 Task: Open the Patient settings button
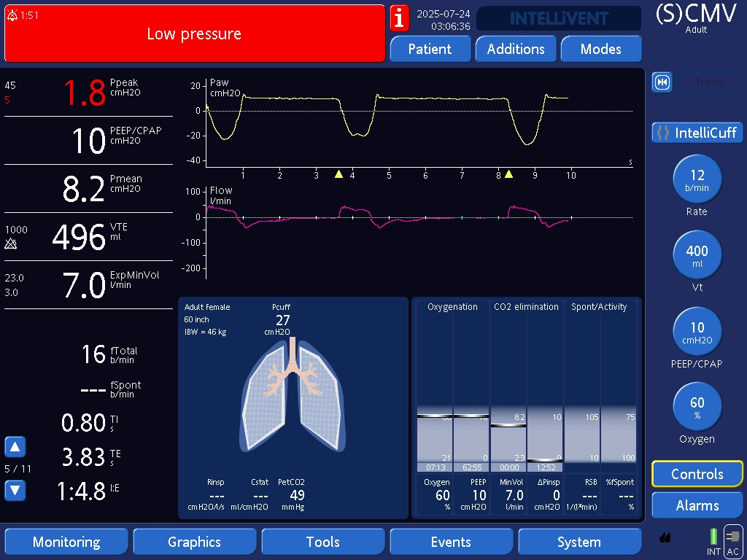point(430,49)
